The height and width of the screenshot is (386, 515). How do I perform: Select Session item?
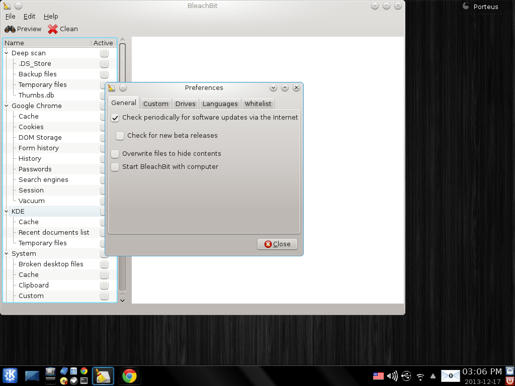[x=31, y=190]
